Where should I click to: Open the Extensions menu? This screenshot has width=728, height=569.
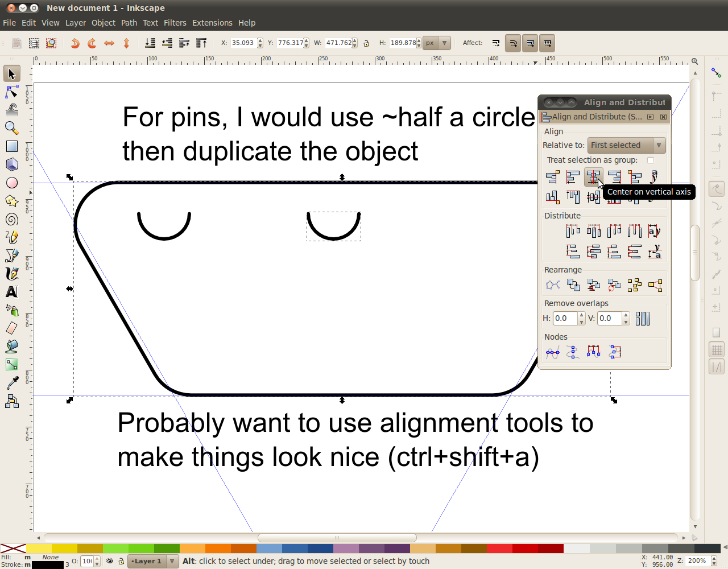pyautogui.click(x=212, y=23)
